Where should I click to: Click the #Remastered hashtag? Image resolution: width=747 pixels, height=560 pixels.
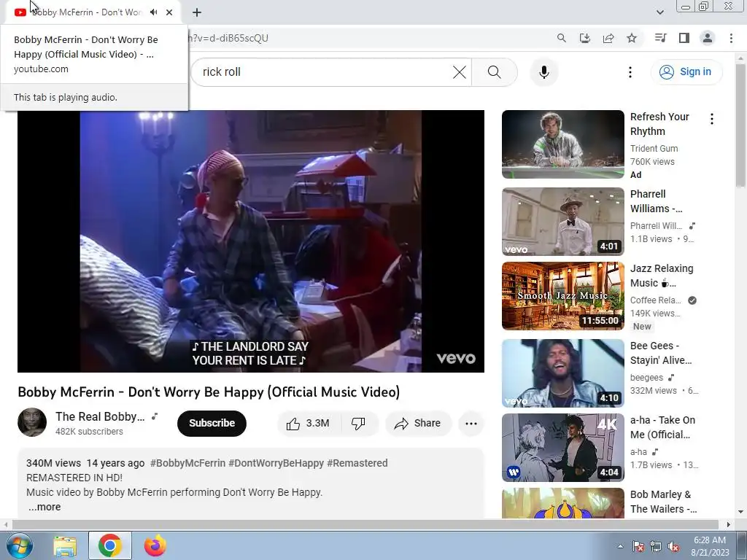pyautogui.click(x=357, y=463)
